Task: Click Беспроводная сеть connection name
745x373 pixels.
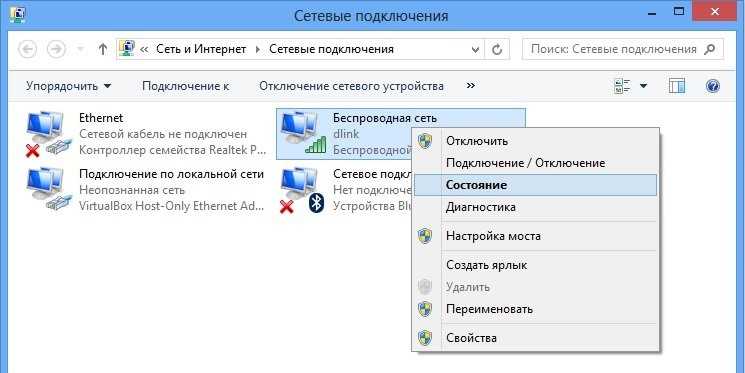Action: click(385, 118)
